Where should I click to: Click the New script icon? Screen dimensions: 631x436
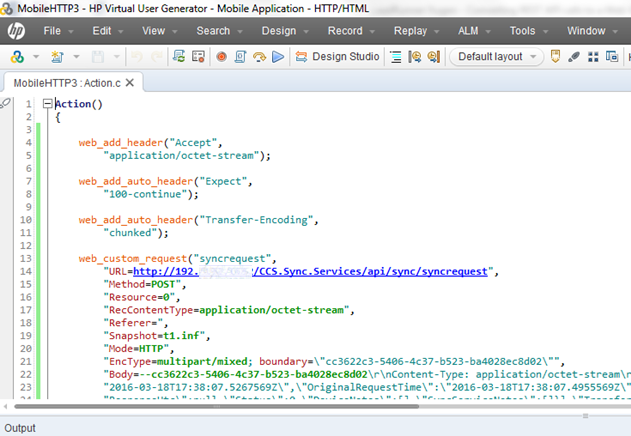(x=53, y=57)
